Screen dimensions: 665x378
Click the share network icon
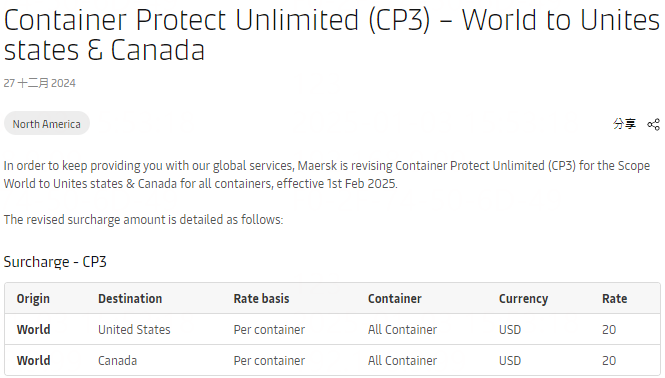pyautogui.click(x=653, y=124)
